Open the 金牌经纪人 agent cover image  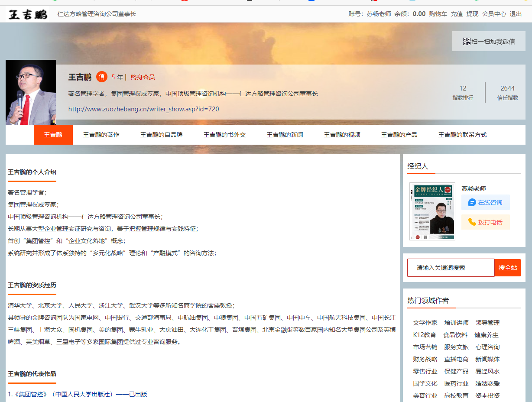[432, 211]
